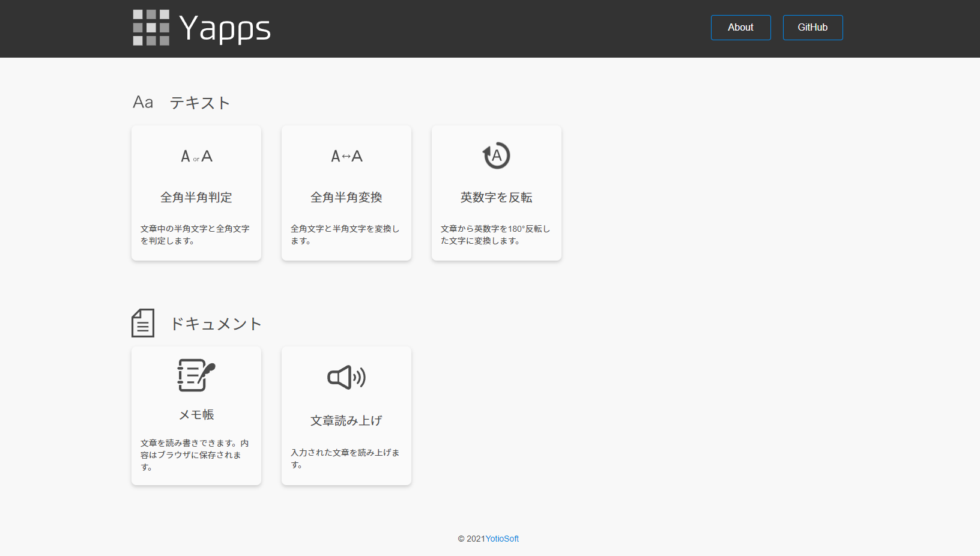980x556 pixels.
Task: Click the 英数字を反転 card description text
Action: coord(495,235)
